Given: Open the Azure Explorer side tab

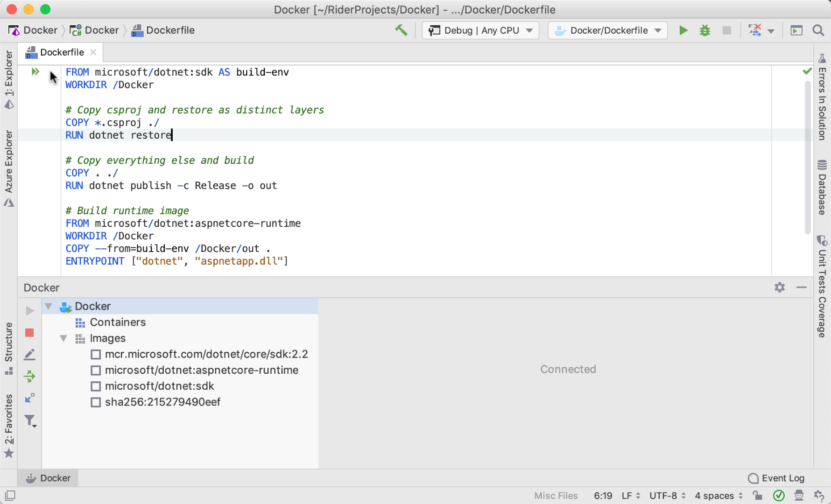Looking at the screenshot, I should tap(9, 168).
